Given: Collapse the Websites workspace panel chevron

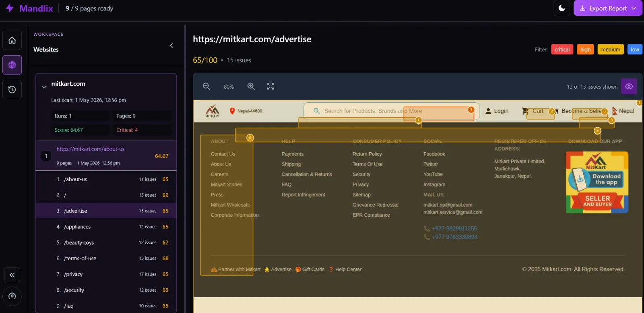Looking at the screenshot, I should point(171,46).
